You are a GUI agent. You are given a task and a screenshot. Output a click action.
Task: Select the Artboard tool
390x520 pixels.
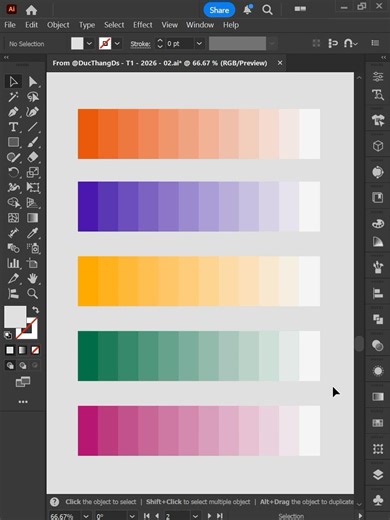(x=33, y=263)
